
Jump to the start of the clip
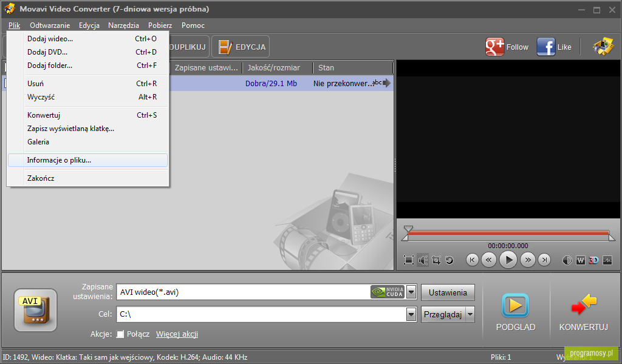pyautogui.click(x=472, y=260)
